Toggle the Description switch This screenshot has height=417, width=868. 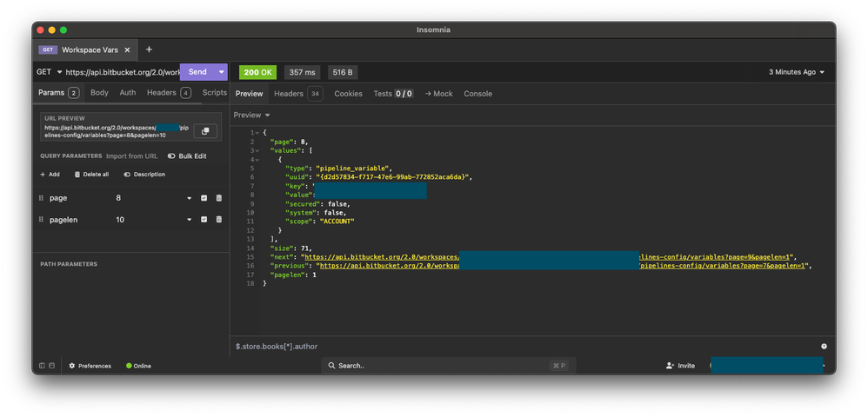[144, 175]
